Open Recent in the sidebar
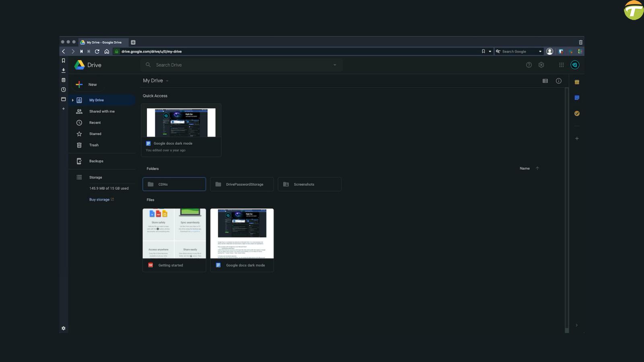This screenshot has height=362, width=644. 103,123
